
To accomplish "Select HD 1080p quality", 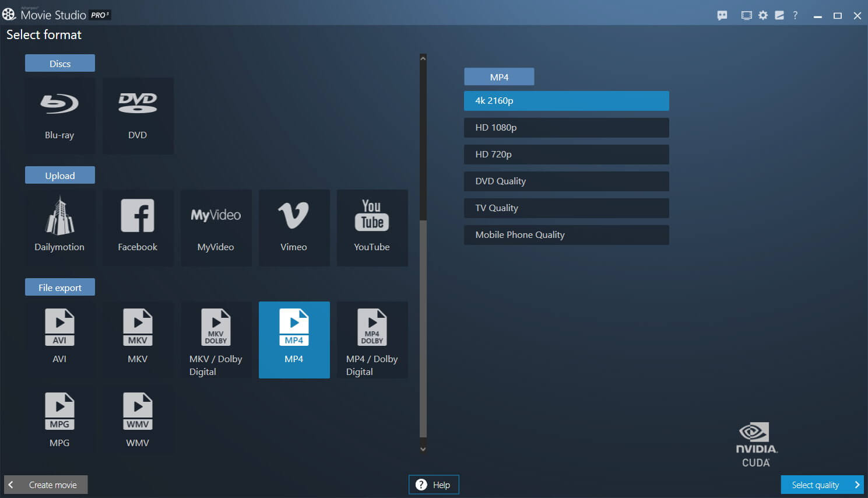I will pos(566,127).
